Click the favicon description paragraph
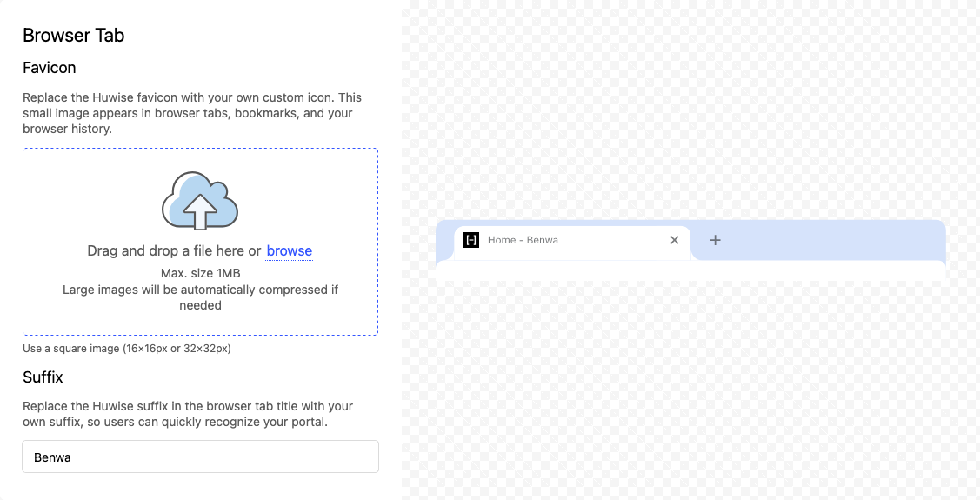The width and height of the screenshot is (980, 500). pyautogui.click(x=192, y=113)
